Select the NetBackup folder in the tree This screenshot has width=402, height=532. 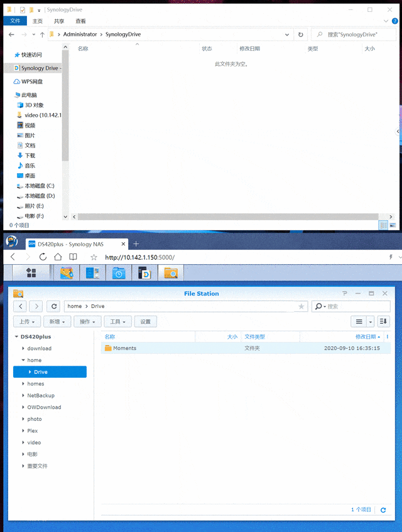tap(41, 395)
